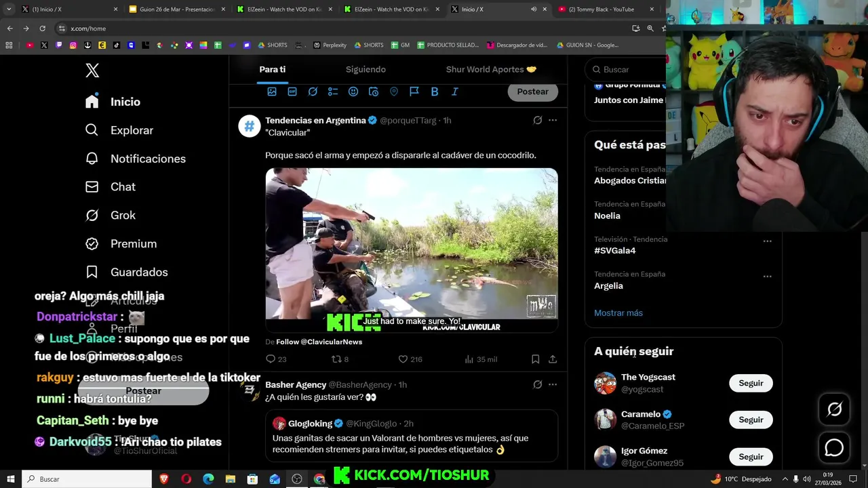The height and width of the screenshot is (488, 868).
Task: Open the PRODUCTO SELLAD... bookmark
Action: pos(448,45)
